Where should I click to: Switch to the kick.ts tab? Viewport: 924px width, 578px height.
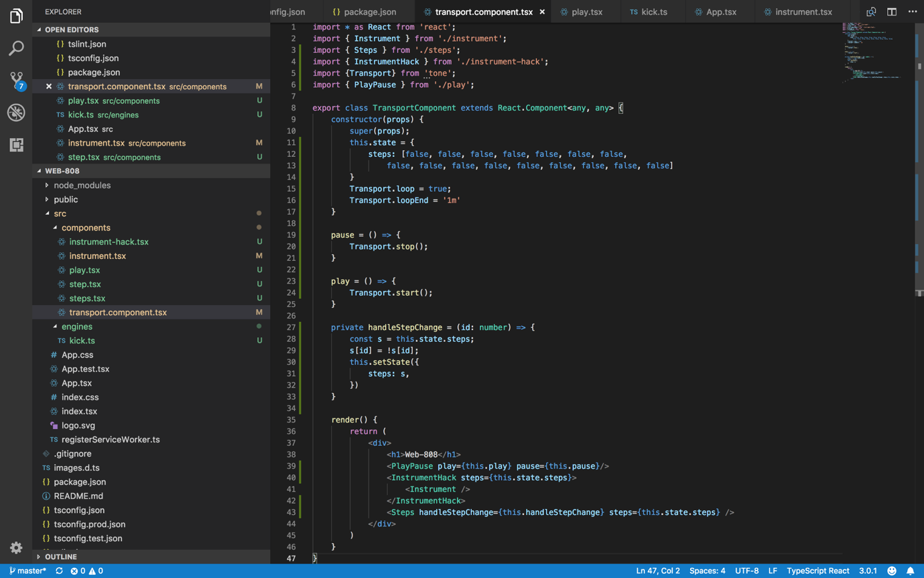(x=654, y=11)
